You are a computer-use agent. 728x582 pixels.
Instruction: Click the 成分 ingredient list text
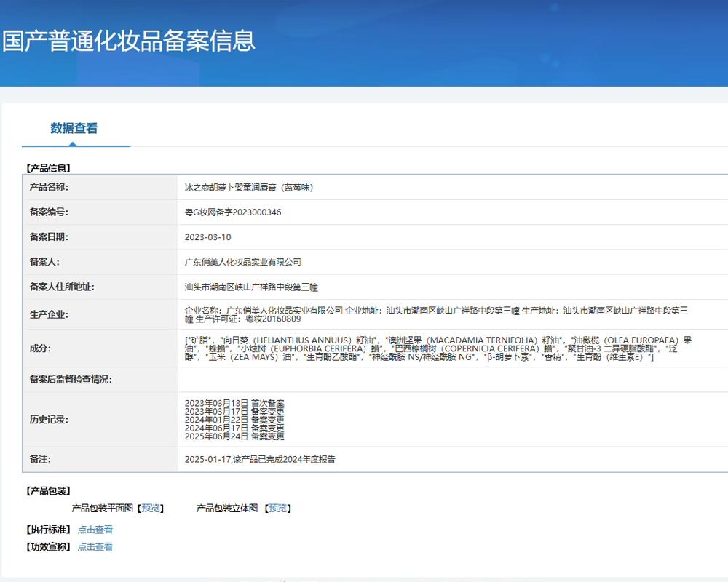pos(437,349)
